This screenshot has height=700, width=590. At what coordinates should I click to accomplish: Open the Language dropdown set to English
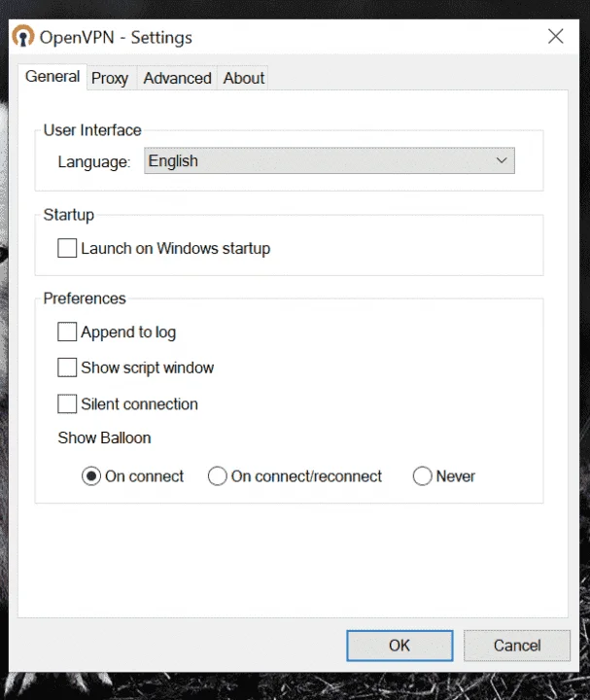coord(330,160)
